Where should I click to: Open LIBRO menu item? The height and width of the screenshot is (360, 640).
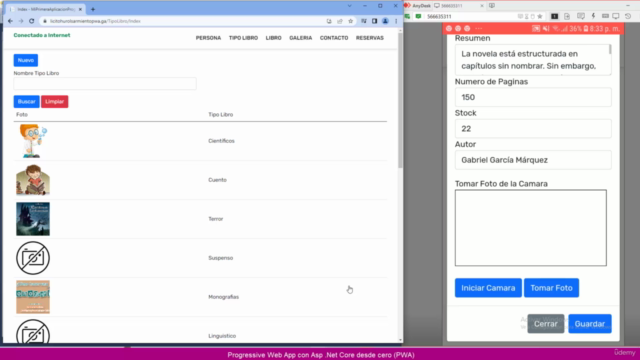pyautogui.click(x=273, y=38)
